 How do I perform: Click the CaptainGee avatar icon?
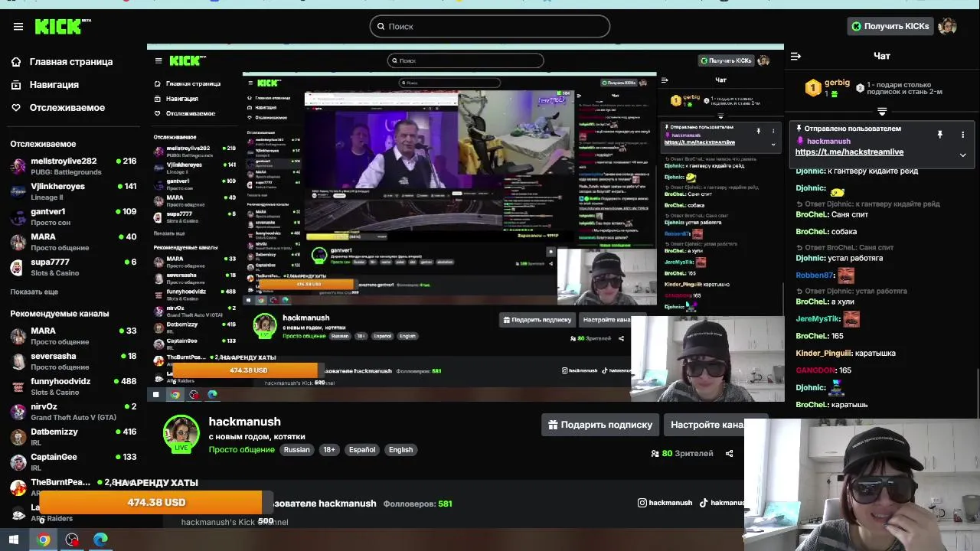click(18, 462)
